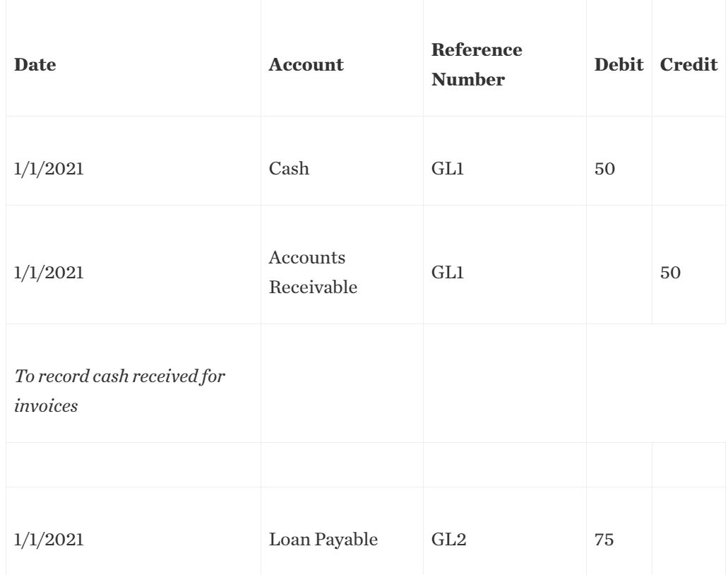Select the Account column header

(306, 65)
